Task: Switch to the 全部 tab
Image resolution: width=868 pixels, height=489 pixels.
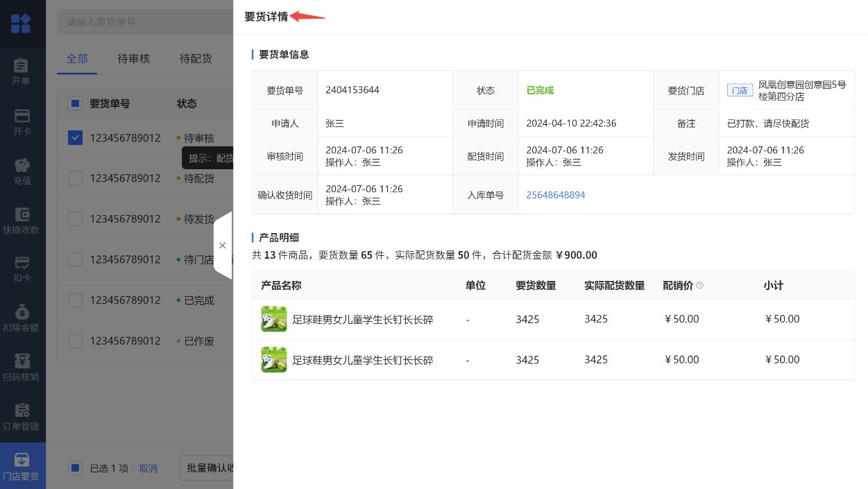Action: 77,59
